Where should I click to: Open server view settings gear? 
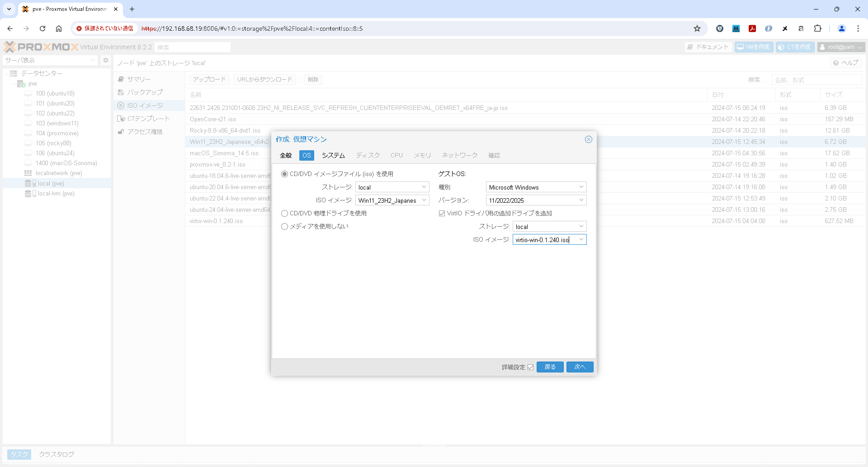106,60
